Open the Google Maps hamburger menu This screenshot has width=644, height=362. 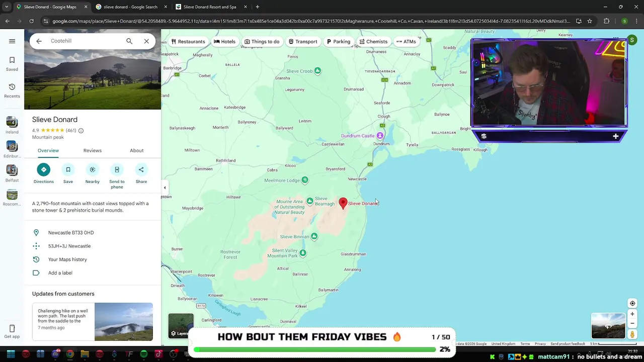12,41
